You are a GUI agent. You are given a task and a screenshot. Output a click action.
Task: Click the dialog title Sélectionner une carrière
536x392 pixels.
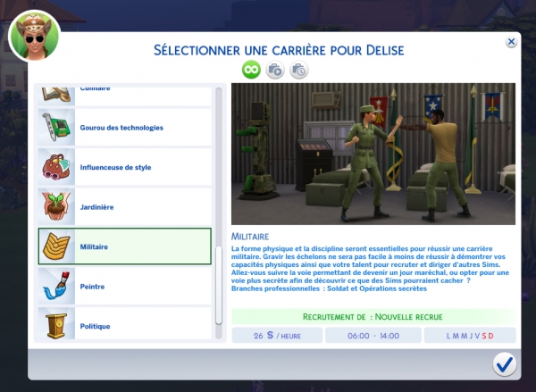(x=279, y=50)
